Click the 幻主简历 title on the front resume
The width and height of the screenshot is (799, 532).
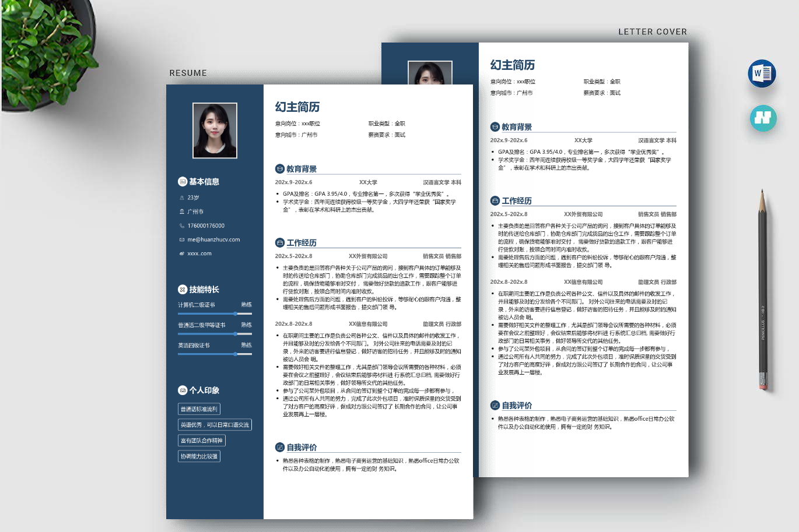pos(297,107)
